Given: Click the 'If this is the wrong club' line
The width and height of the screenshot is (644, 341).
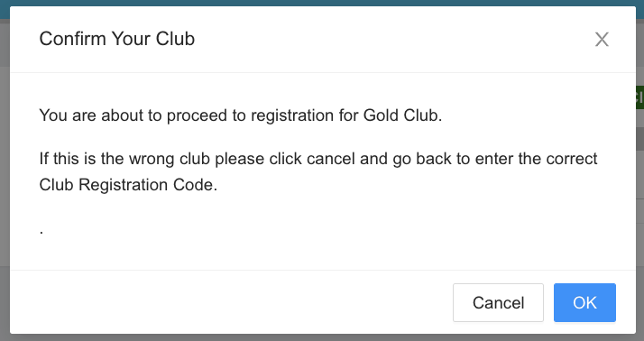Looking at the screenshot, I should tap(318, 159).
